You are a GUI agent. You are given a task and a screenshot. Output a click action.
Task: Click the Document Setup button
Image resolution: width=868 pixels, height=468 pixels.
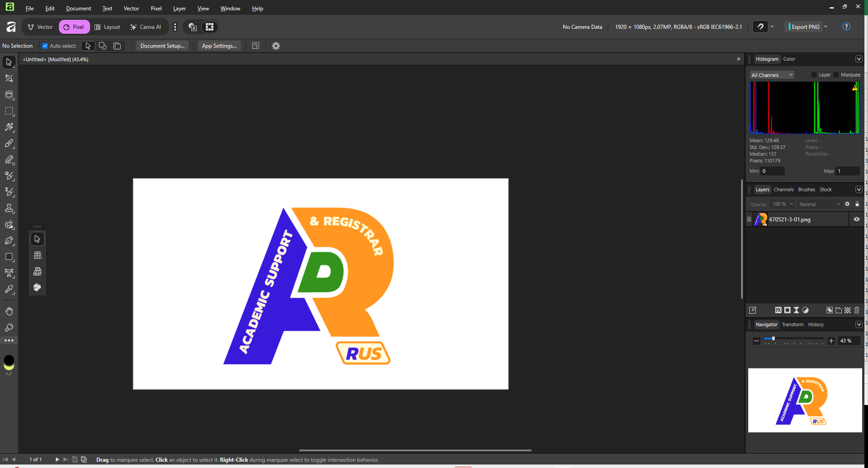pos(162,46)
